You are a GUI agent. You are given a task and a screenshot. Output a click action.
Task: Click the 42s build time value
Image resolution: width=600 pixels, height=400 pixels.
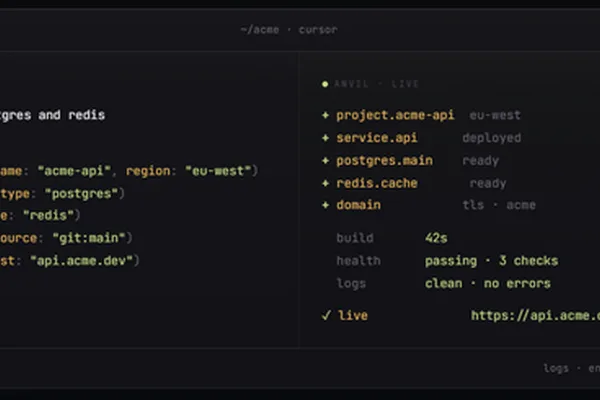click(436, 238)
